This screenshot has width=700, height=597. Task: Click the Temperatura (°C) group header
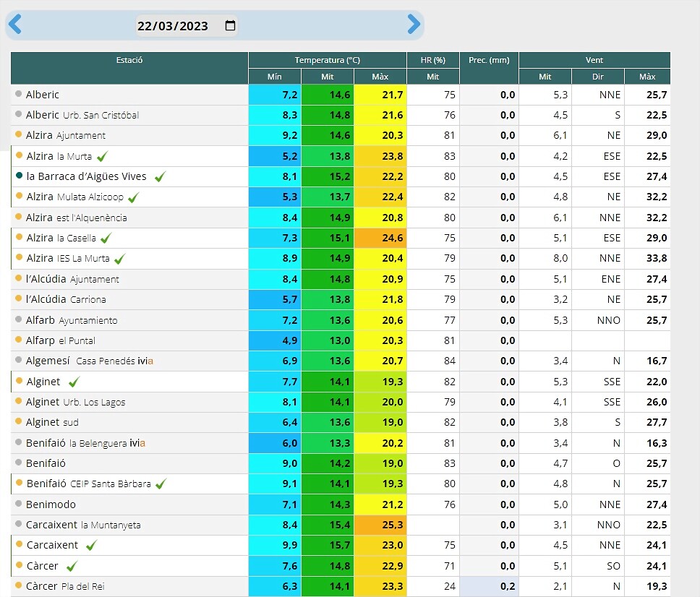point(328,60)
